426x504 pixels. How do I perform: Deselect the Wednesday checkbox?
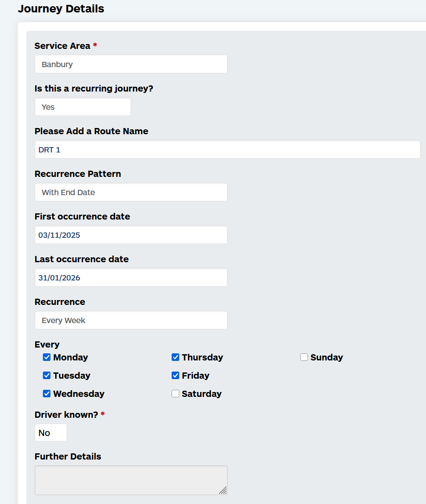pos(47,393)
